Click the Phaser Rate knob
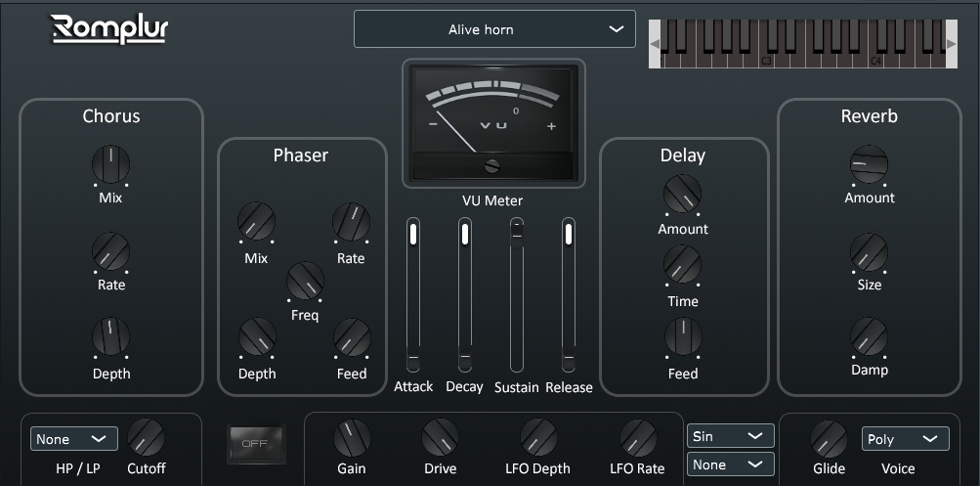This screenshot has width=980, height=486. pyautogui.click(x=351, y=221)
